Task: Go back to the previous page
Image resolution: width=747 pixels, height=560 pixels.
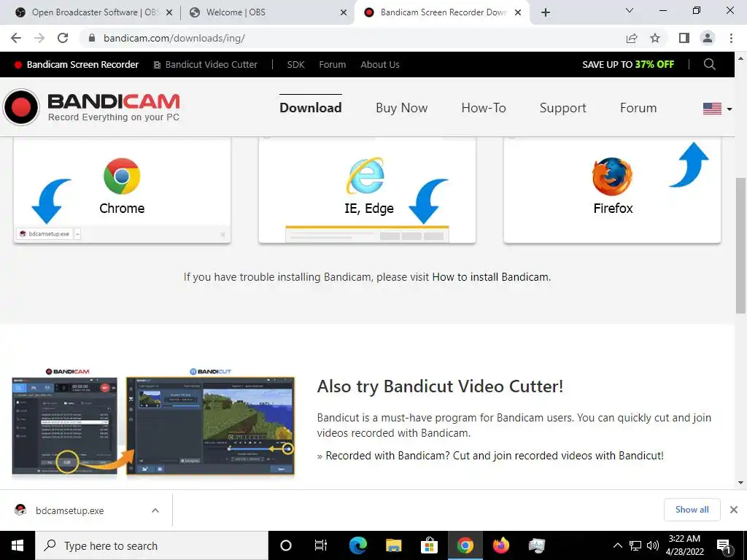Action: pos(16,38)
